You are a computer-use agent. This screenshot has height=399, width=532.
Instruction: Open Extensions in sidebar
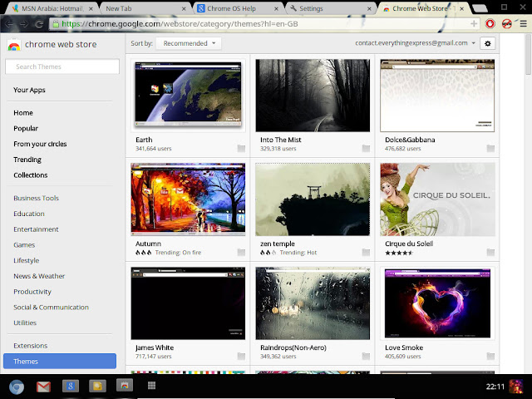coord(30,346)
